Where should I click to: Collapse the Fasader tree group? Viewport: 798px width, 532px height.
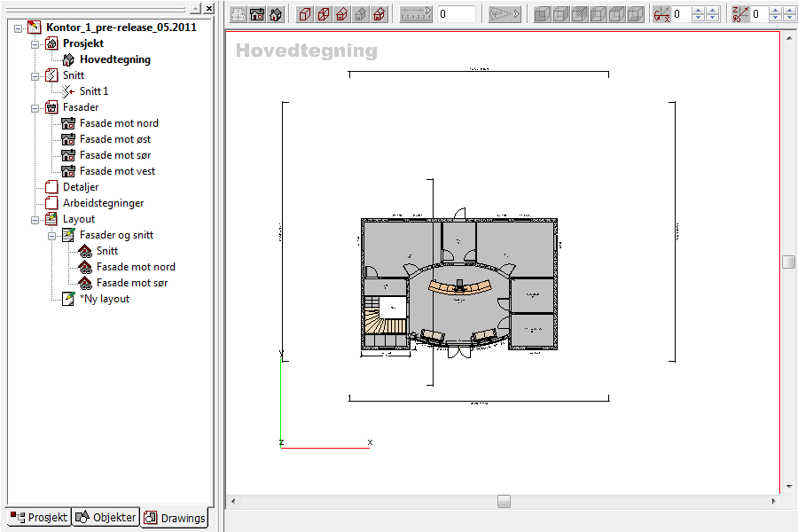click(x=35, y=108)
